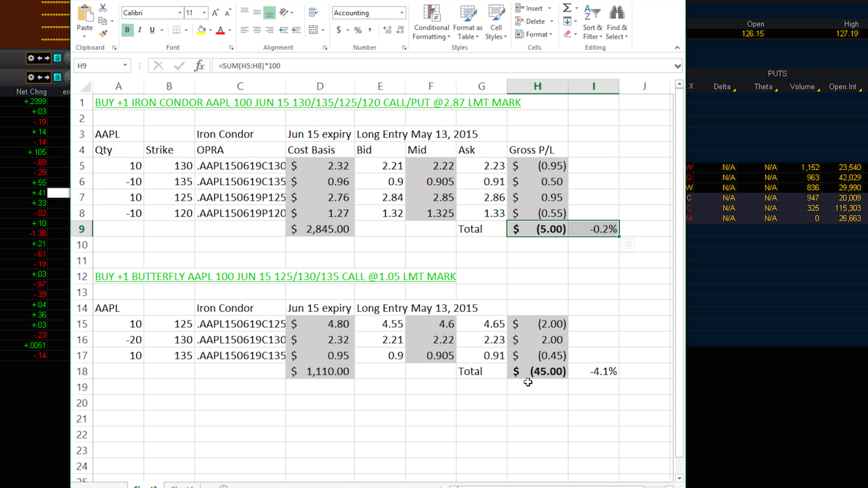This screenshot has height=488, width=868.
Task: Click the Format cells button
Action: [534, 34]
